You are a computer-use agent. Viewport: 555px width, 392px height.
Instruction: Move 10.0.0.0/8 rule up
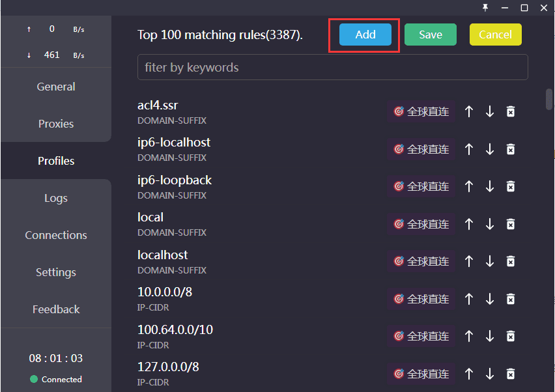pyautogui.click(x=469, y=300)
